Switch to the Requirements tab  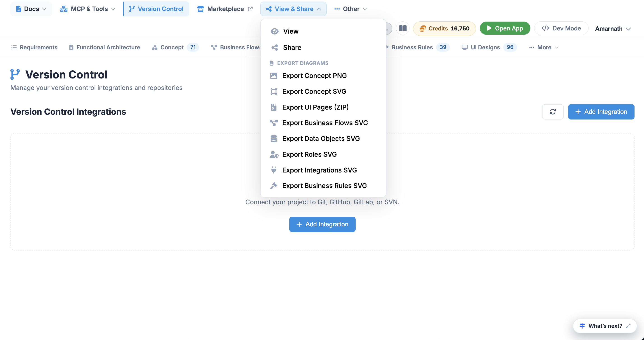tap(34, 47)
